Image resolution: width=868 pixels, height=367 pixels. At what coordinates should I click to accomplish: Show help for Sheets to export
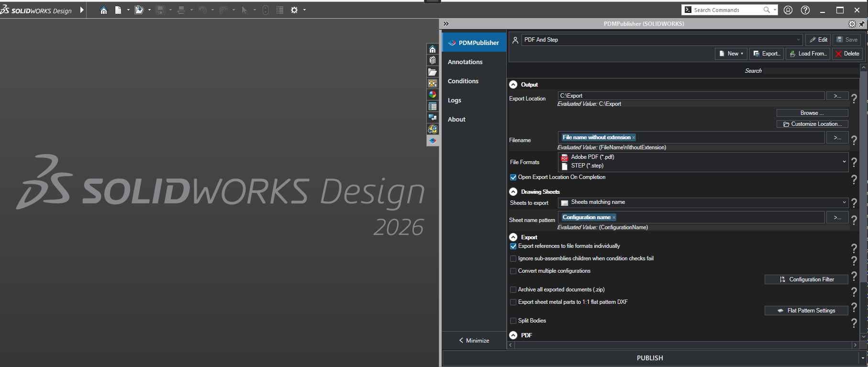854,203
